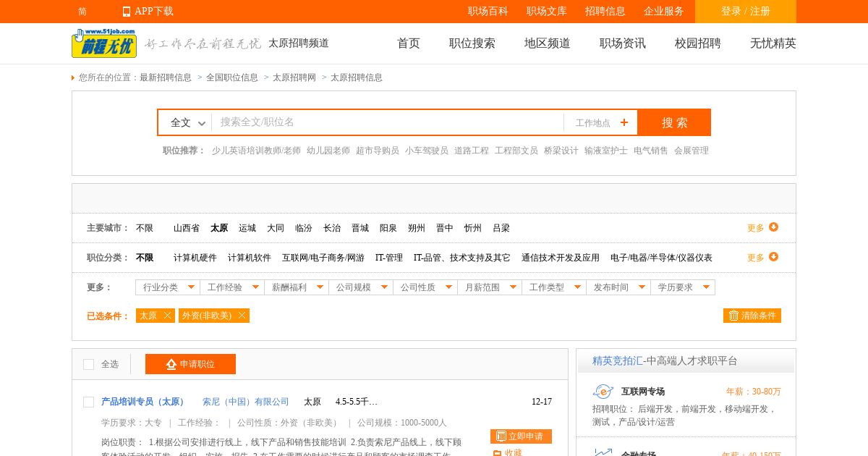Go to 首页 in main navigation
Image resolution: width=868 pixels, height=456 pixels.
click(409, 43)
